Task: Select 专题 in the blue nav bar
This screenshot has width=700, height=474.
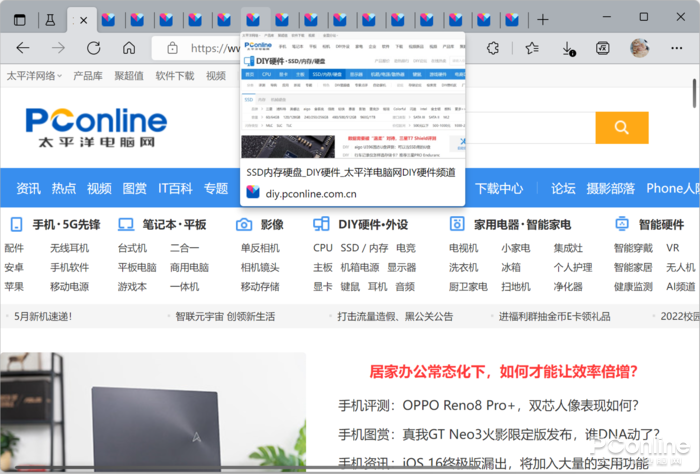Action: (216, 188)
